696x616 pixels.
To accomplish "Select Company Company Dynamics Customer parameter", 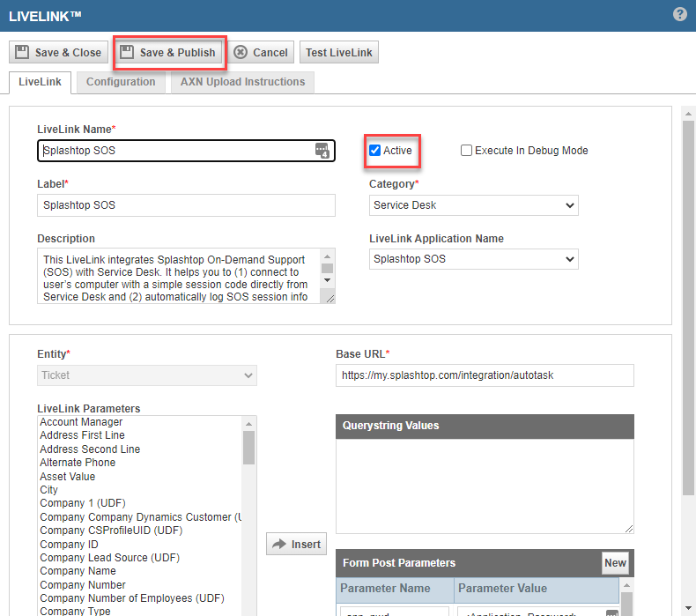I will coord(140,517).
